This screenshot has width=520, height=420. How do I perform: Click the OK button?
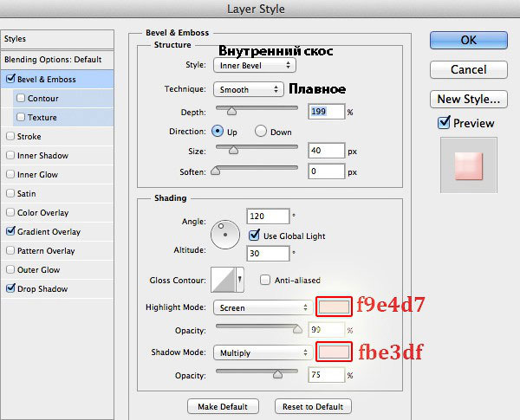(469, 41)
